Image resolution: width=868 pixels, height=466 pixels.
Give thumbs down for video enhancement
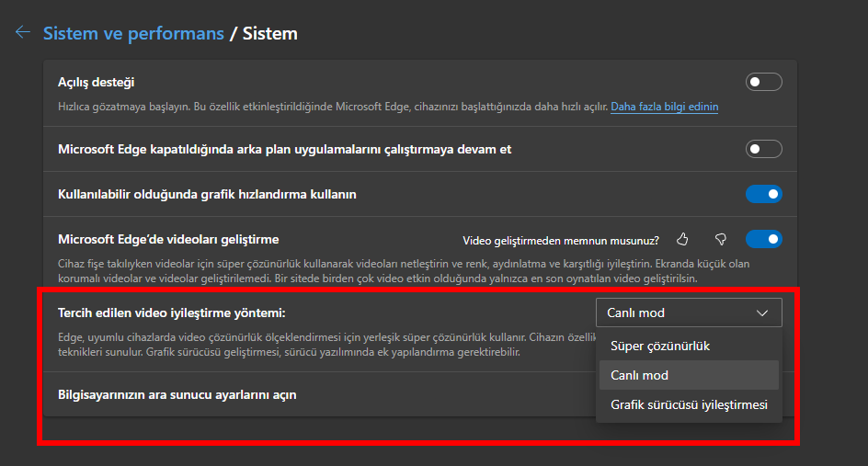click(720, 239)
